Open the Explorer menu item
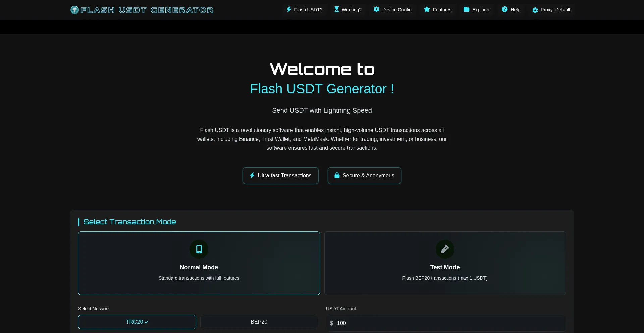Viewport: 644px width, 333px height. tap(477, 10)
